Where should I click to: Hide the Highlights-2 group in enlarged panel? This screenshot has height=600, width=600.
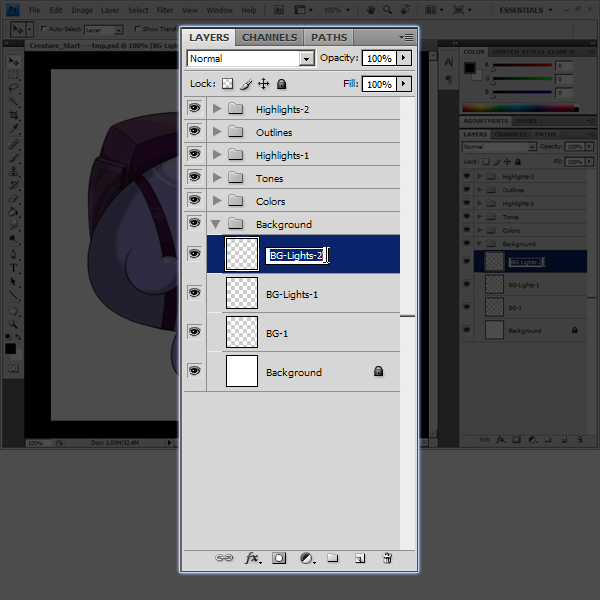(195, 108)
